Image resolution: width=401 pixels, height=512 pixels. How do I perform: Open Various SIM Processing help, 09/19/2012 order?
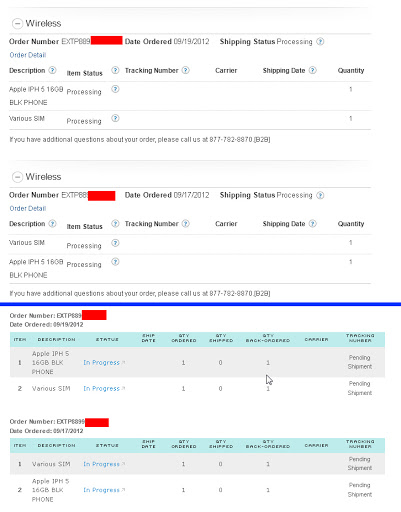115,118
